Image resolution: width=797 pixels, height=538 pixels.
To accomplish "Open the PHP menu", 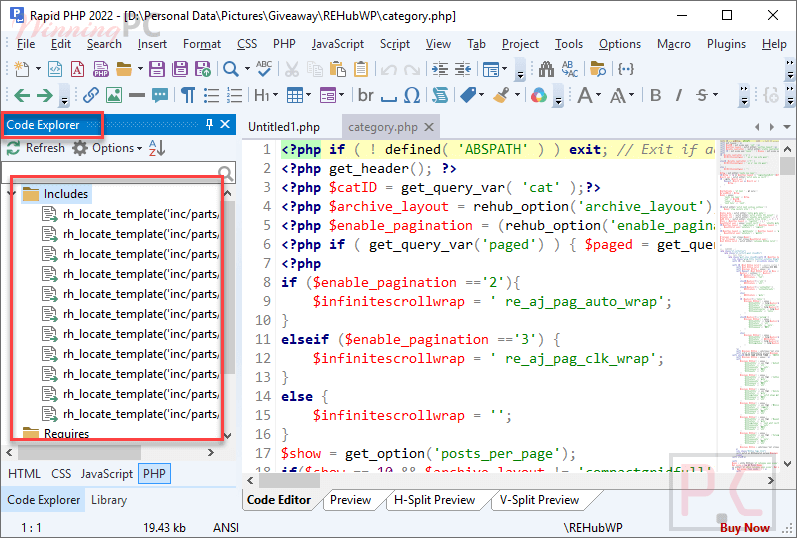I will (x=284, y=44).
